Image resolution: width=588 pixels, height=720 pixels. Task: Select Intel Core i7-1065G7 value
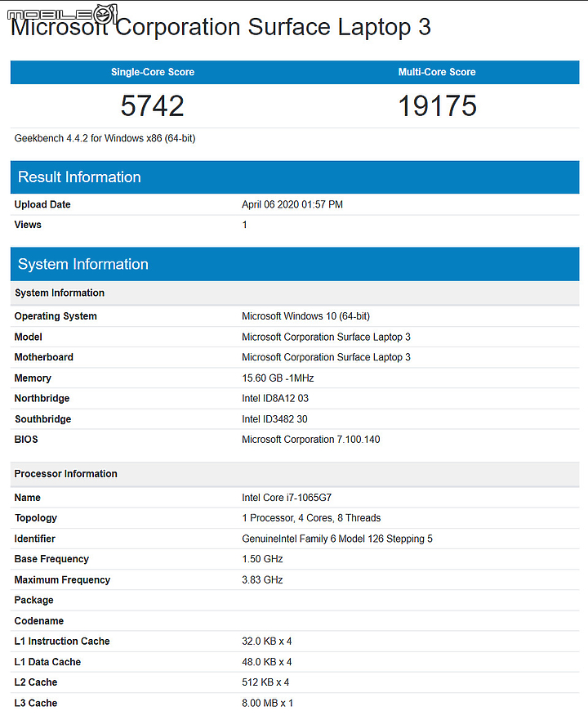287,497
